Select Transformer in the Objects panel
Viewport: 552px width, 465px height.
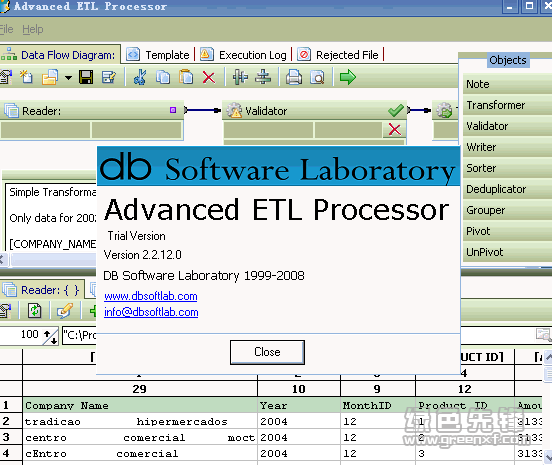507,105
